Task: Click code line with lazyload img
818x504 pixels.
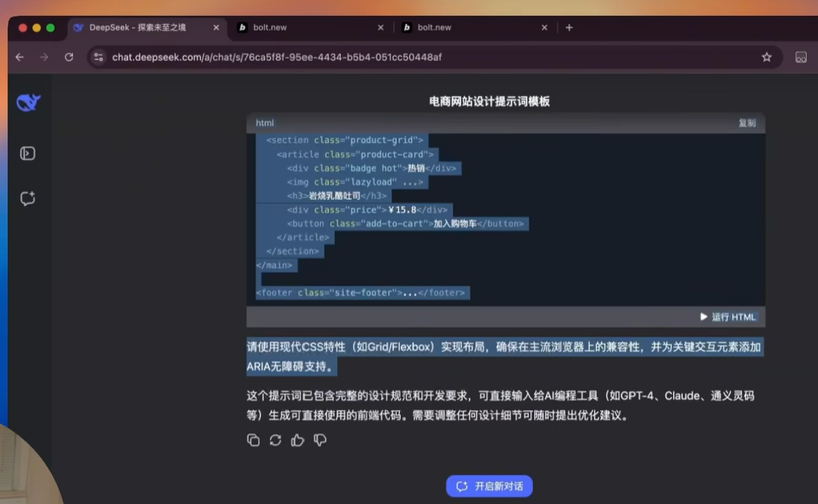Action: [355, 182]
